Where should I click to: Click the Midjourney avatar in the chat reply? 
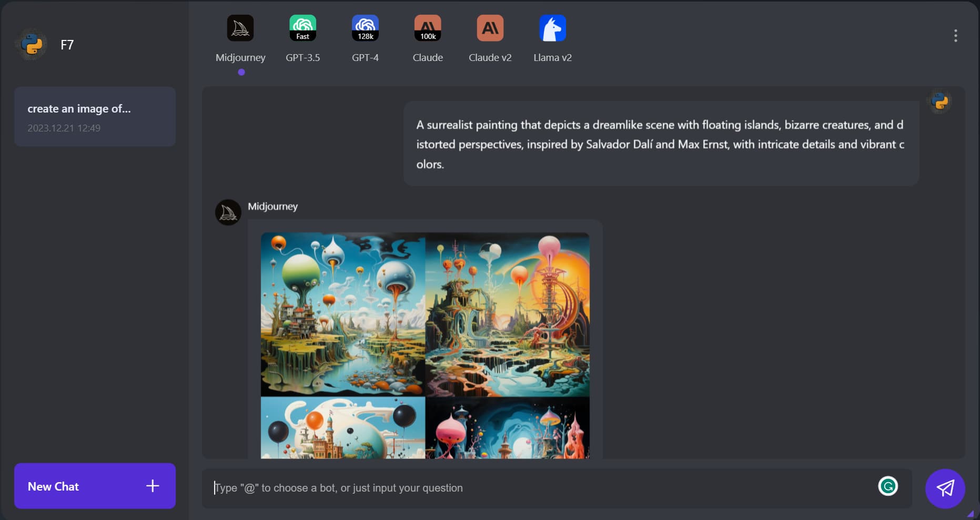(x=228, y=212)
